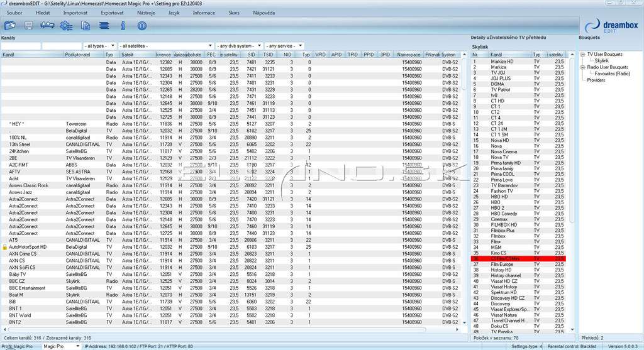Select the 'BBC Entertainment' channel row
Image resolution: width=644 pixels, height=350 pixels.
tap(231, 288)
